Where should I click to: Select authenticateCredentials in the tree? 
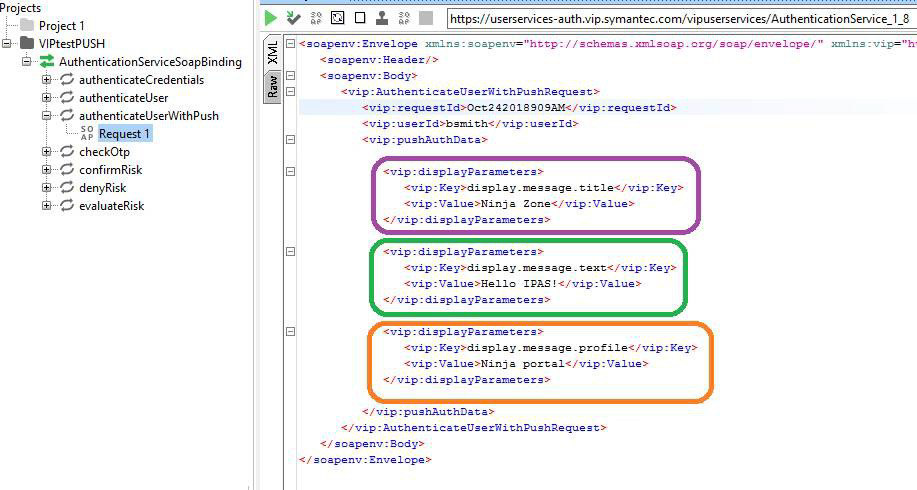pos(142,80)
